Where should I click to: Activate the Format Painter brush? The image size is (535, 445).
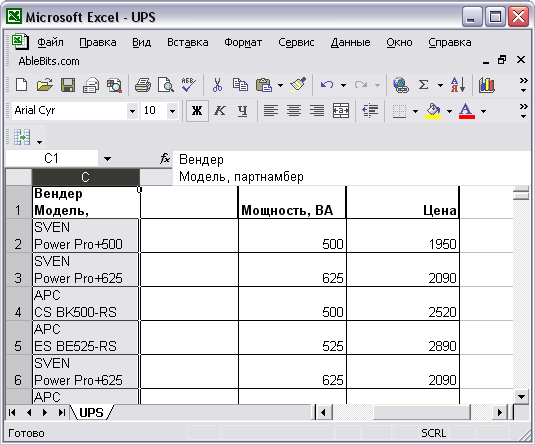(x=298, y=85)
